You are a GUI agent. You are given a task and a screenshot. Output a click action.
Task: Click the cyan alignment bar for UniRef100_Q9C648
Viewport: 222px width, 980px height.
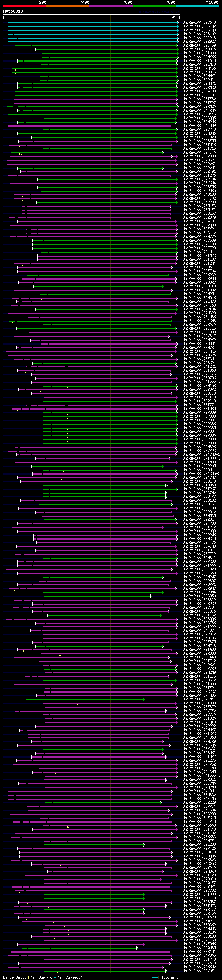pyautogui.click(x=93, y=23)
